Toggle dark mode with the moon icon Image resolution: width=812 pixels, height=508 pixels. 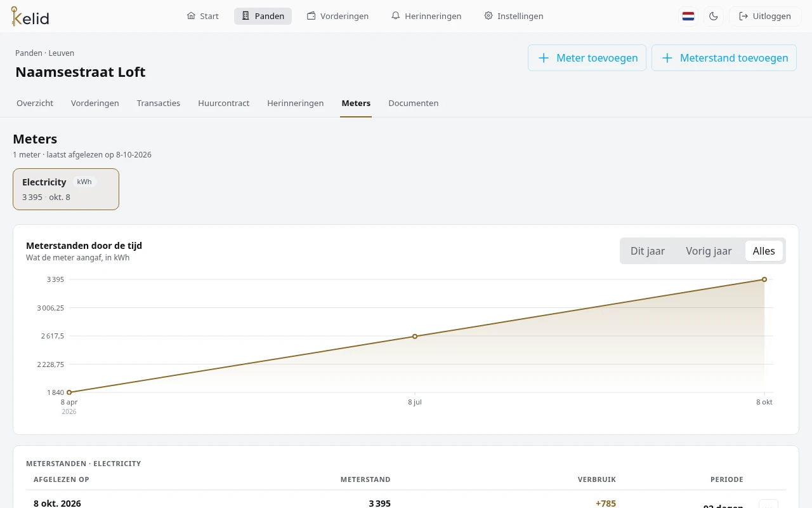(x=714, y=17)
